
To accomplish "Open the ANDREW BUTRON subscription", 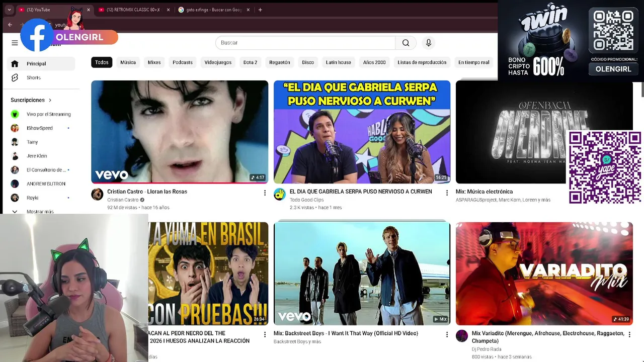I will [41, 184].
